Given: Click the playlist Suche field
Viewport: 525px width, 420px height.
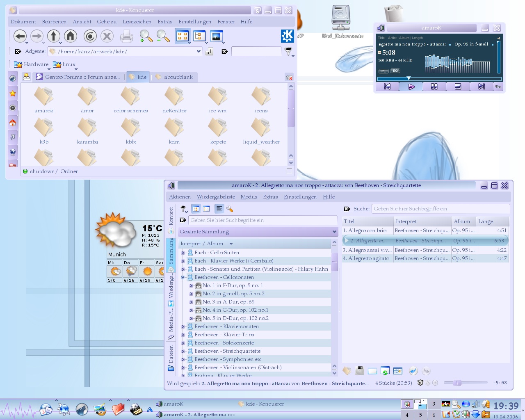Looking at the screenshot, I should pyautogui.click(x=441, y=209).
